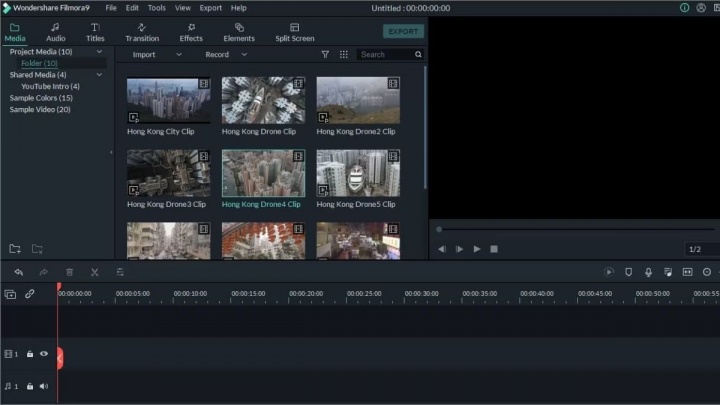Screen dimensions: 720x405
Task: Switch to the Effects tab
Action: (x=191, y=33)
